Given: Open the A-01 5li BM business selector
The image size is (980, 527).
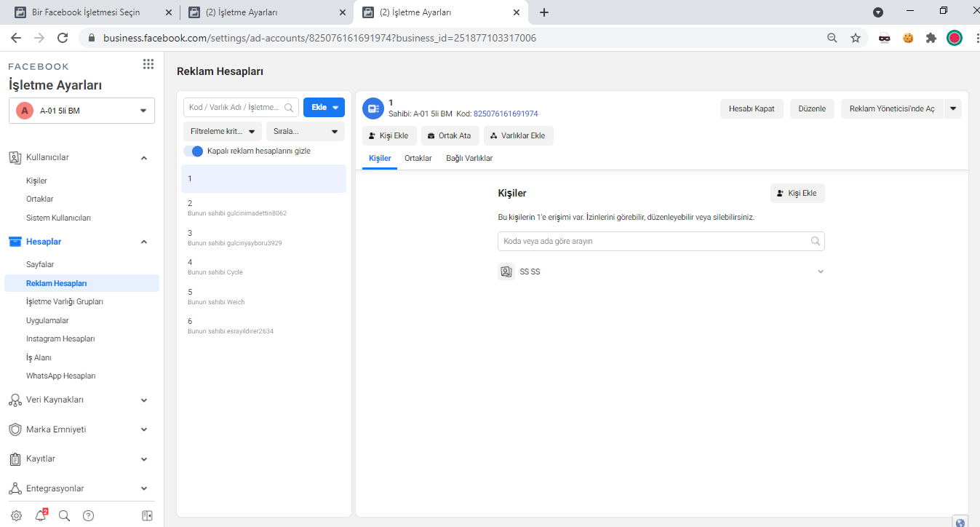Looking at the screenshot, I should [x=81, y=111].
